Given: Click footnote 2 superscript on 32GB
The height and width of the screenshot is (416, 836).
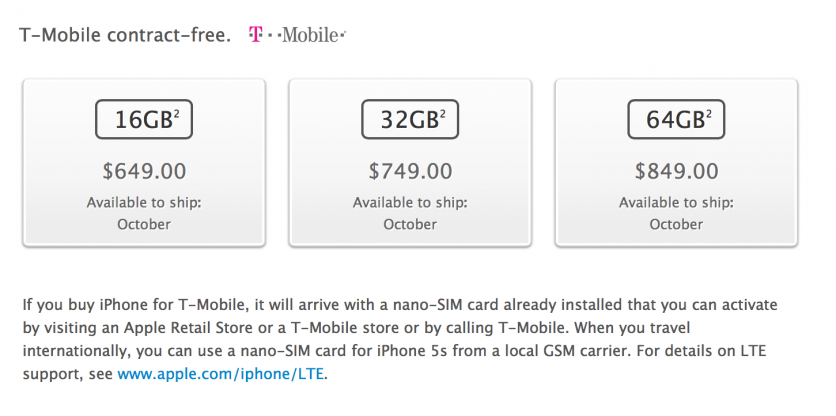Looking at the screenshot, I should click(x=442, y=114).
